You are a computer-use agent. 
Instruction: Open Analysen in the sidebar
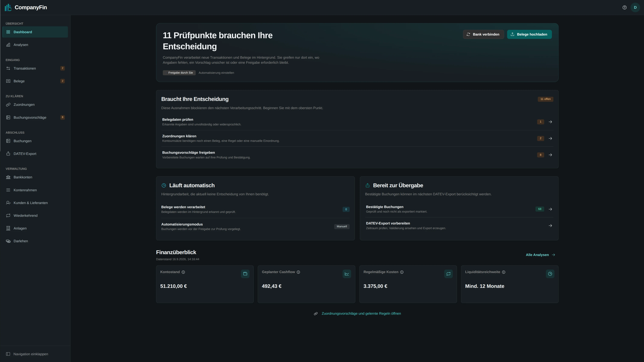click(x=35, y=45)
